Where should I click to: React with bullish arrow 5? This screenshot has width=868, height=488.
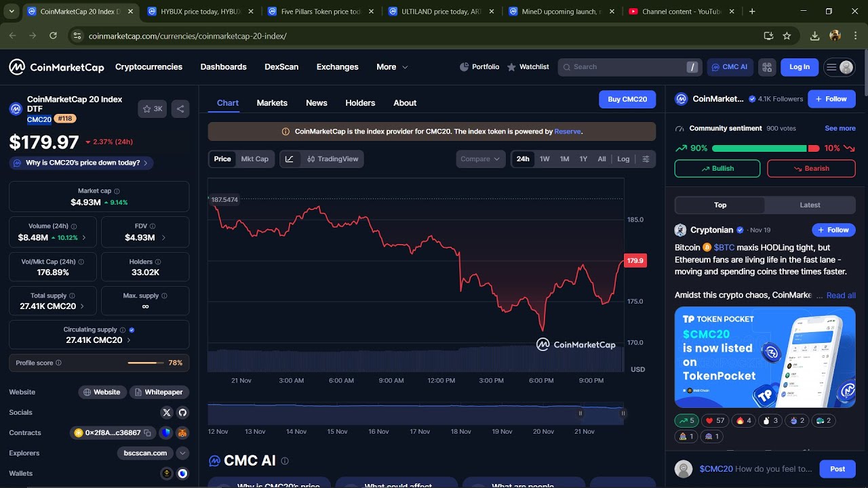pyautogui.click(x=687, y=420)
